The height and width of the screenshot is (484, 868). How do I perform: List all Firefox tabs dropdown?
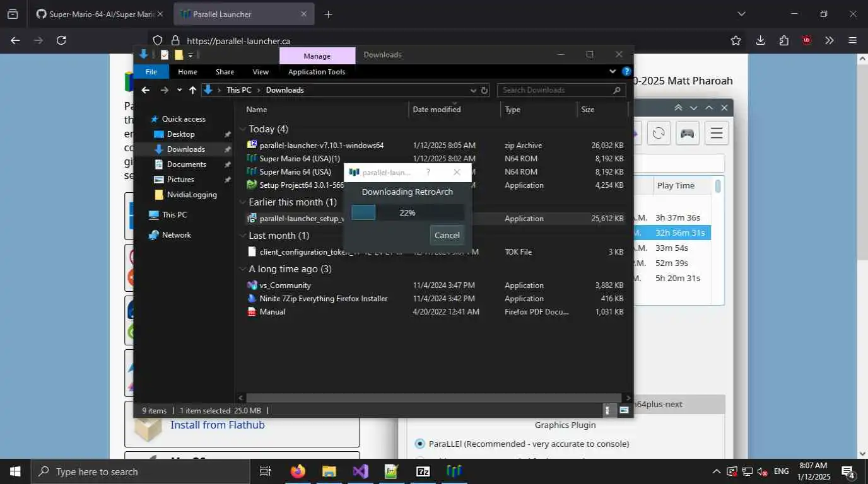741,14
